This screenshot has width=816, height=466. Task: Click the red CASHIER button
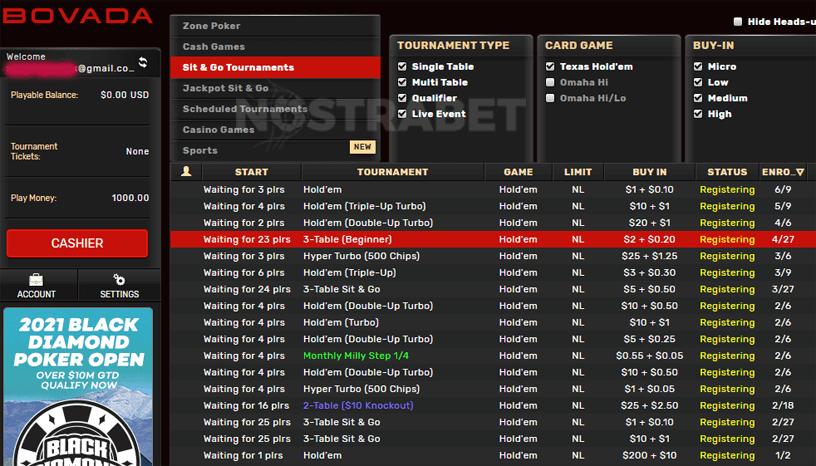(x=77, y=243)
